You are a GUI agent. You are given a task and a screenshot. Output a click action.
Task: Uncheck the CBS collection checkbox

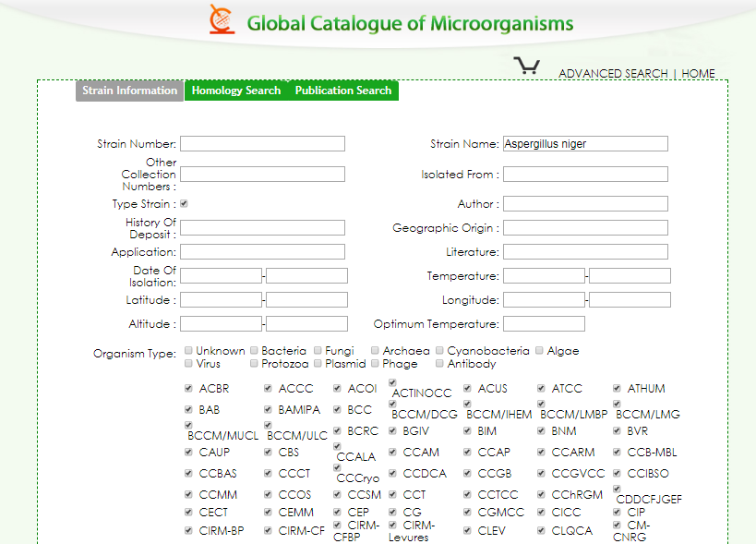(268, 452)
